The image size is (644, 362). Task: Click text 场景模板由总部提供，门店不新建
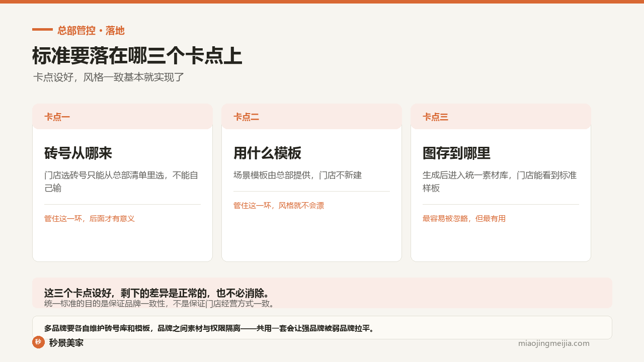click(x=297, y=175)
